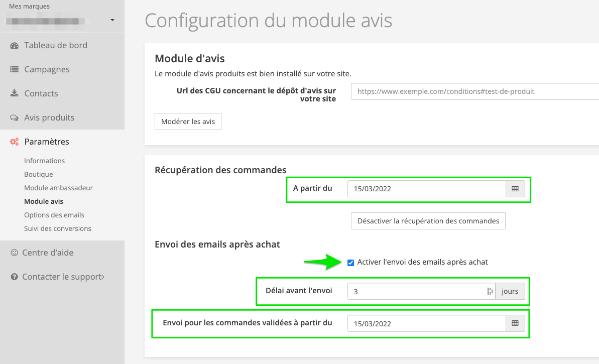The image size is (599, 364).
Task: Click the "Modérer les avis" button
Action: click(x=188, y=122)
